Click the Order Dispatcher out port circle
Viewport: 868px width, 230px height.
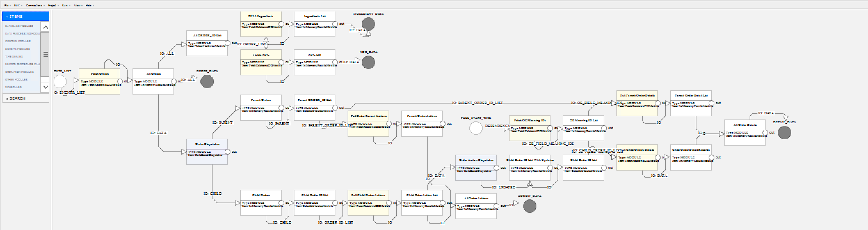228,152
